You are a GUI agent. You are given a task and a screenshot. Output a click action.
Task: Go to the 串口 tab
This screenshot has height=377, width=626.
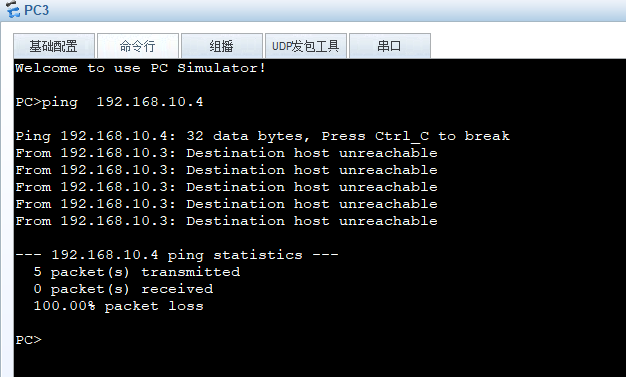coord(390,46)
